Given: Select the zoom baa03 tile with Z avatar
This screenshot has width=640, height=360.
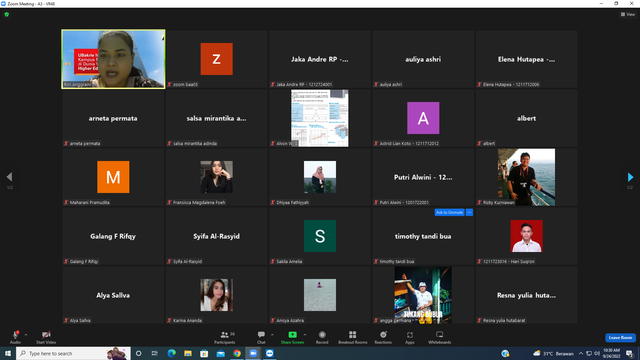Looking at the screenshot, I should pos(217,59).
